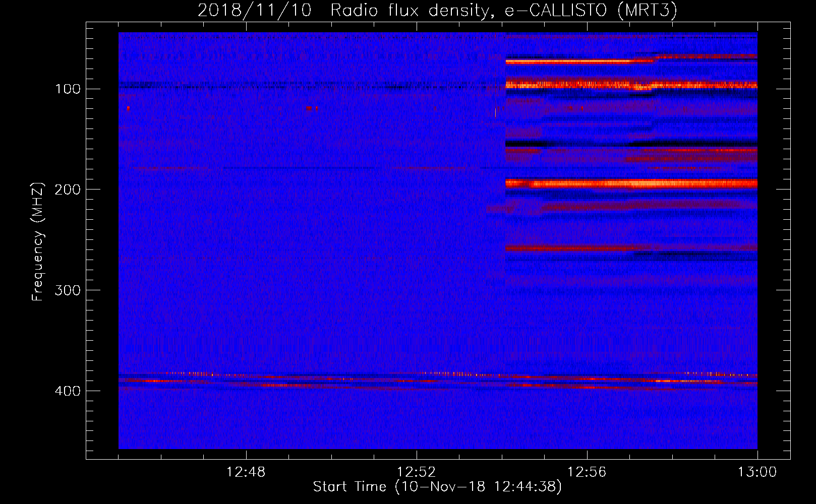This screenshot has width=816, height=504.
Task: Click the plot title '2018/11/10 Radio flux density'
Action: [437, 11]
